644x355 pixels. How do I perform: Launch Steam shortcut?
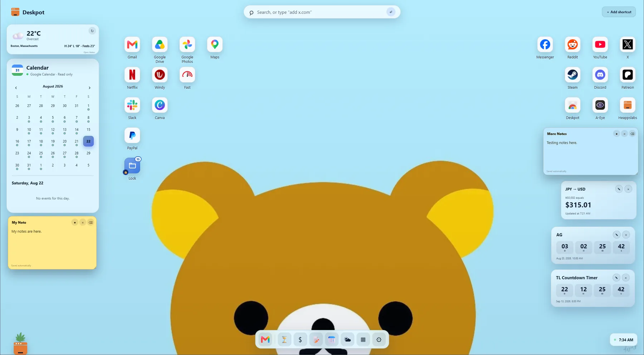tap(572, 75)
